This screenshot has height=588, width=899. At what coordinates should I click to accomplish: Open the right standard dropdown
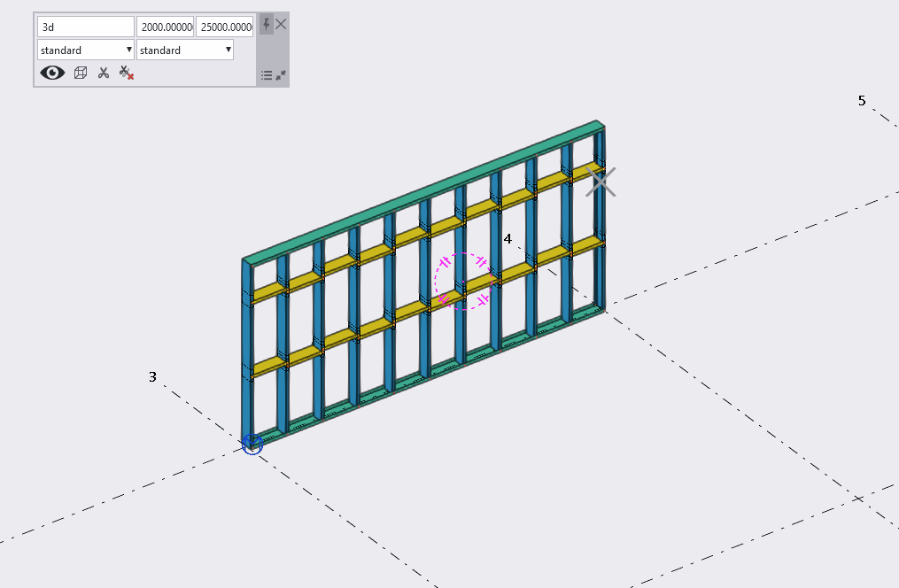[x=185, y=50]
